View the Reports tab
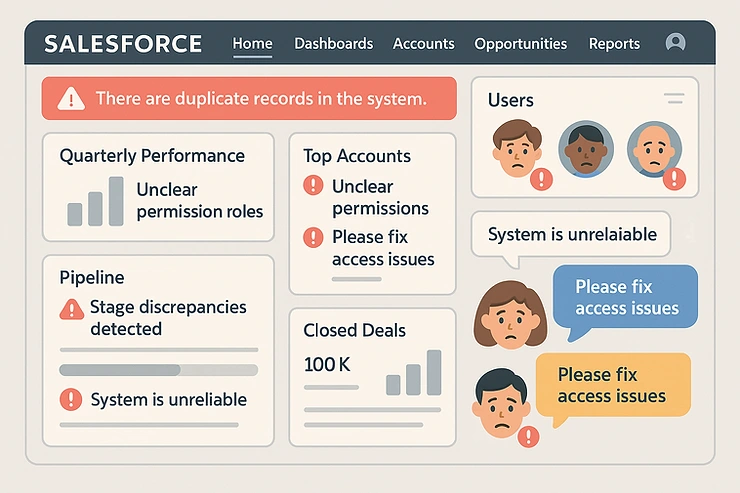Viewport: 740px width, 493px height. (x=614, y=44)
